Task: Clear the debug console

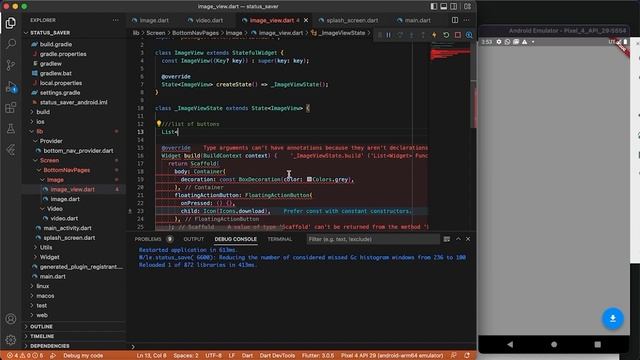Action: [x=447, y=239]
